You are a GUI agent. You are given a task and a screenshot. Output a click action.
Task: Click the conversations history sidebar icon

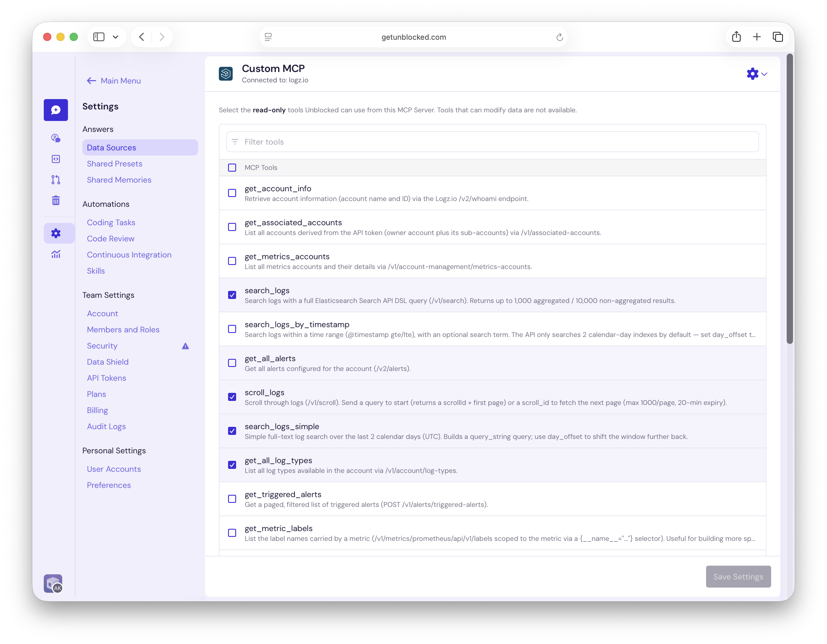click(56, 138)
